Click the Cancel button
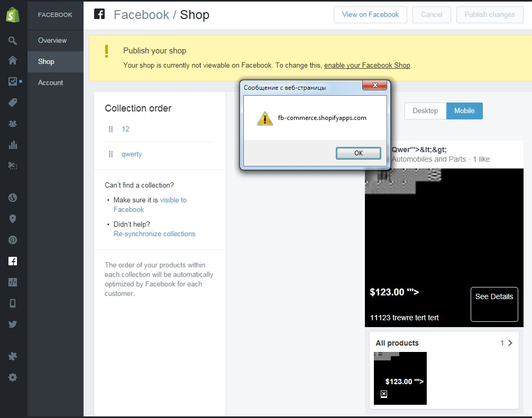This screenshot has width=532, height=418. 432,15
